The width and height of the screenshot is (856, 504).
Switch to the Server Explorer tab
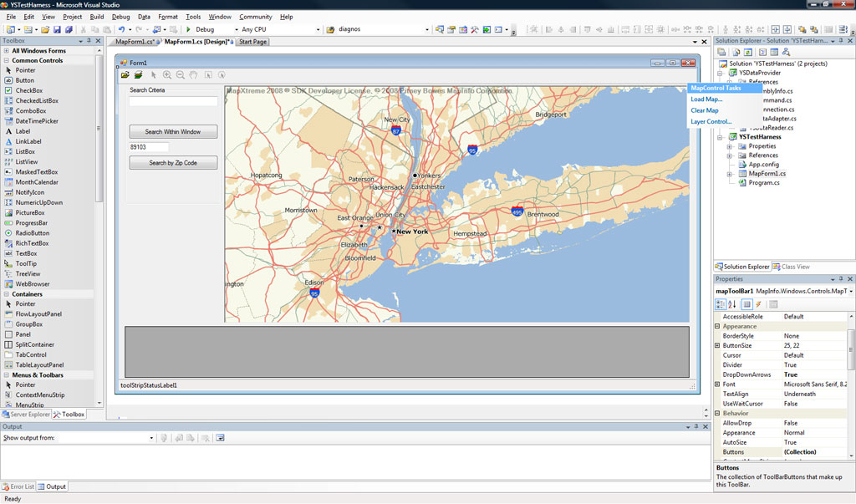26,415
